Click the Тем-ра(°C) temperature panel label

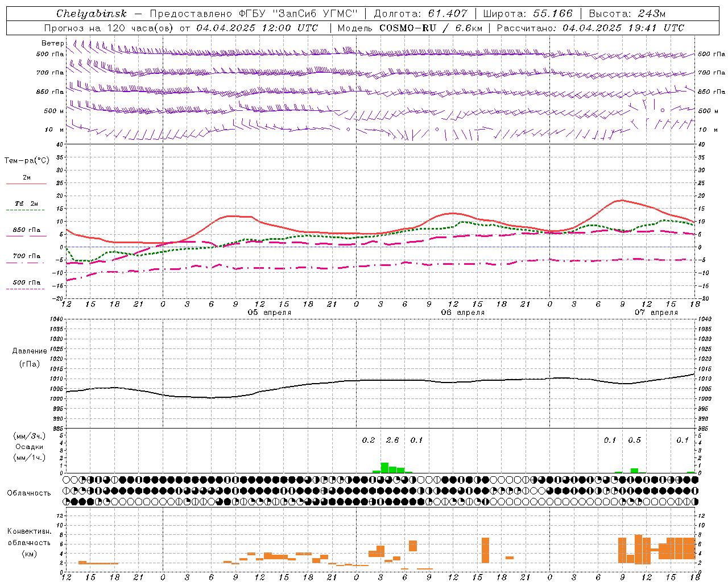pyautogui.click(x=27, y=160)
